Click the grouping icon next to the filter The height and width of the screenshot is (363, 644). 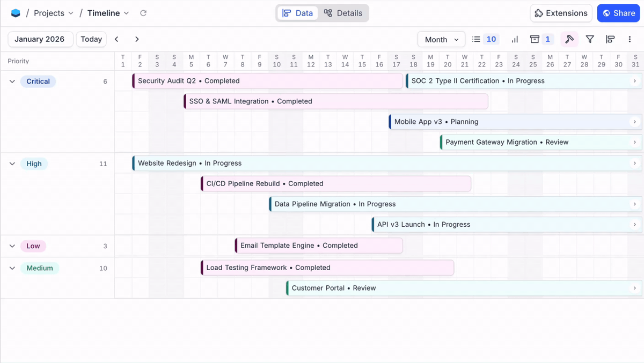(610, 39)
